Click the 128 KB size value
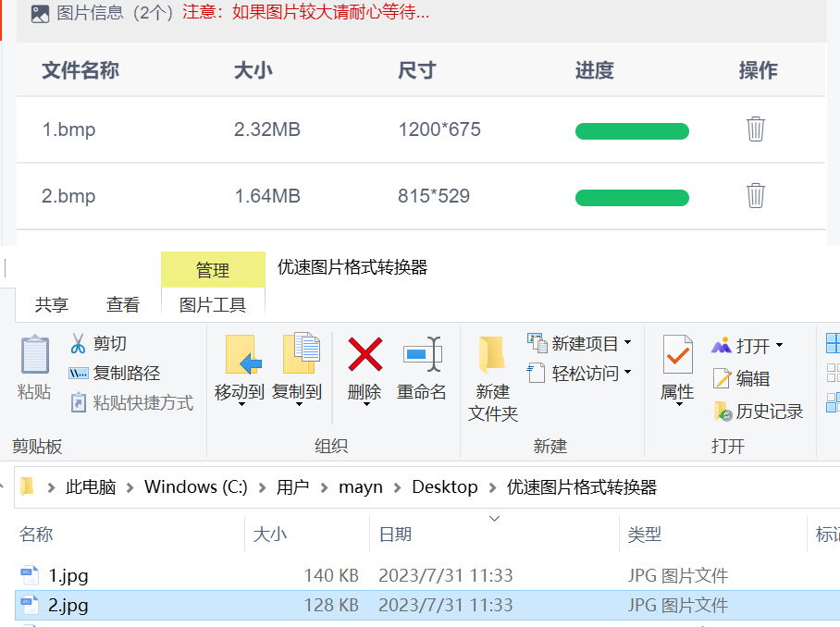Viewport: 840px width, 627px height. click(331, 605)
